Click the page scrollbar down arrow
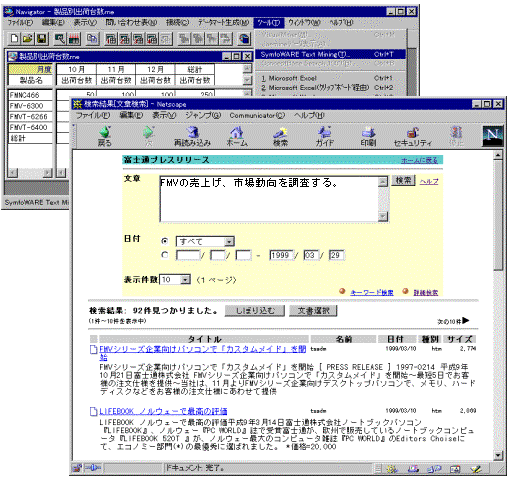Viewport: 512px width, 480px height. pos(498,455)
